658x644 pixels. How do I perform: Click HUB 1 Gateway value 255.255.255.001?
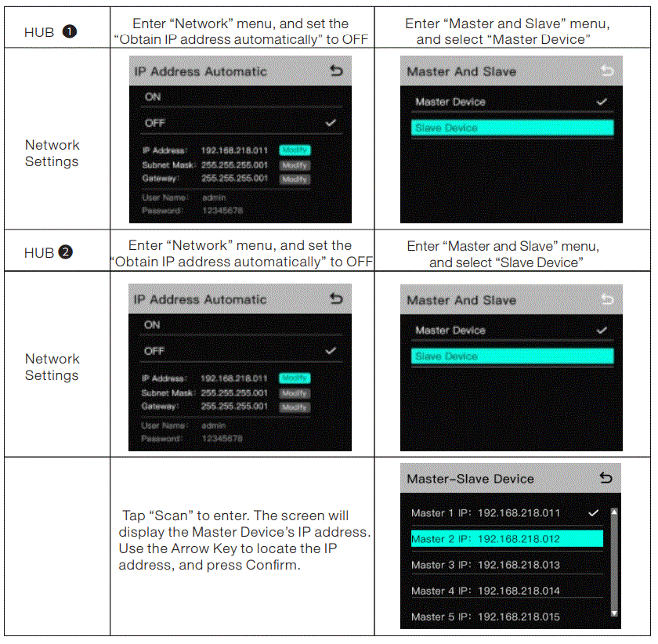tap(234, 179)
